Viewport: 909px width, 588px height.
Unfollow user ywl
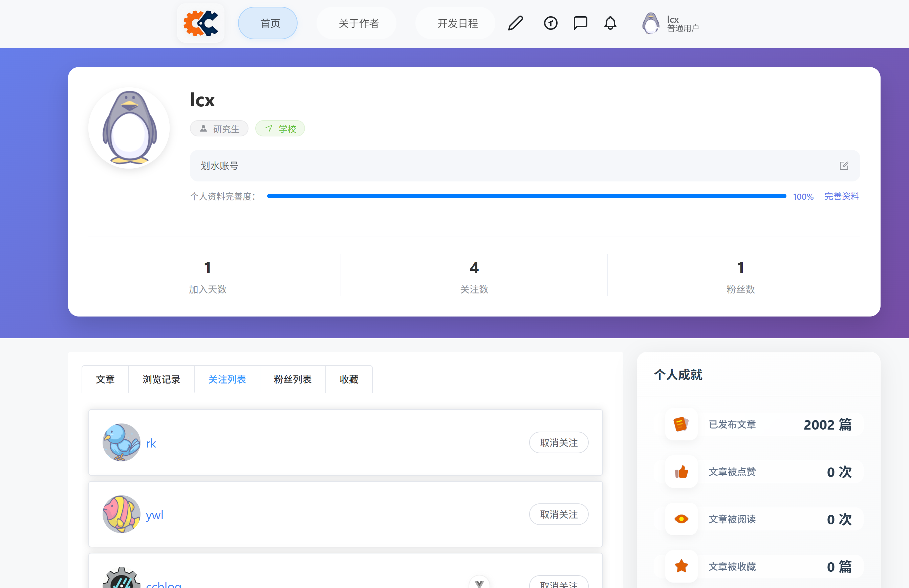coord(559,514)
